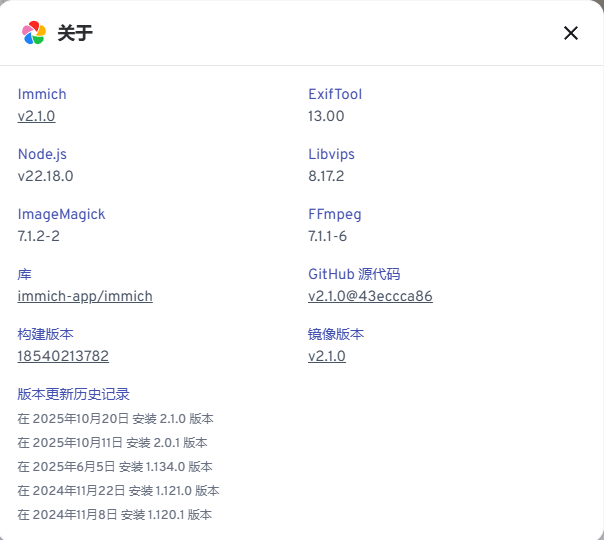Screen dimensions: 604x540
Task: Open the v2.1.0@43eccca86 GitHub source link
Action: click(x=370, y=296)
